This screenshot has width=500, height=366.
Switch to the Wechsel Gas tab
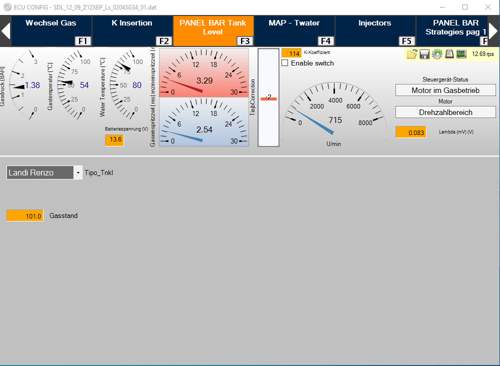coord(51,31)
